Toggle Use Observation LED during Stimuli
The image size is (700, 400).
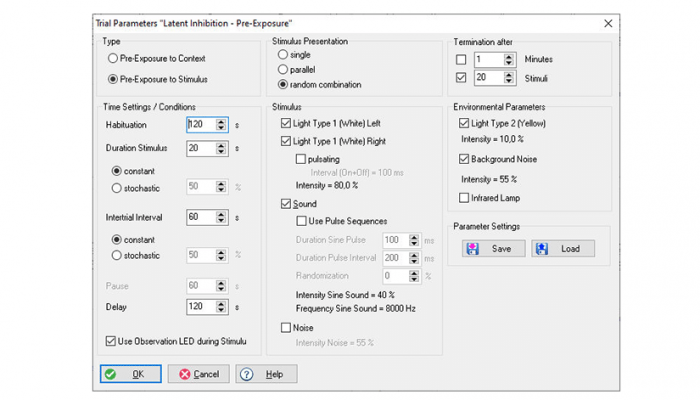click(110, 341)
